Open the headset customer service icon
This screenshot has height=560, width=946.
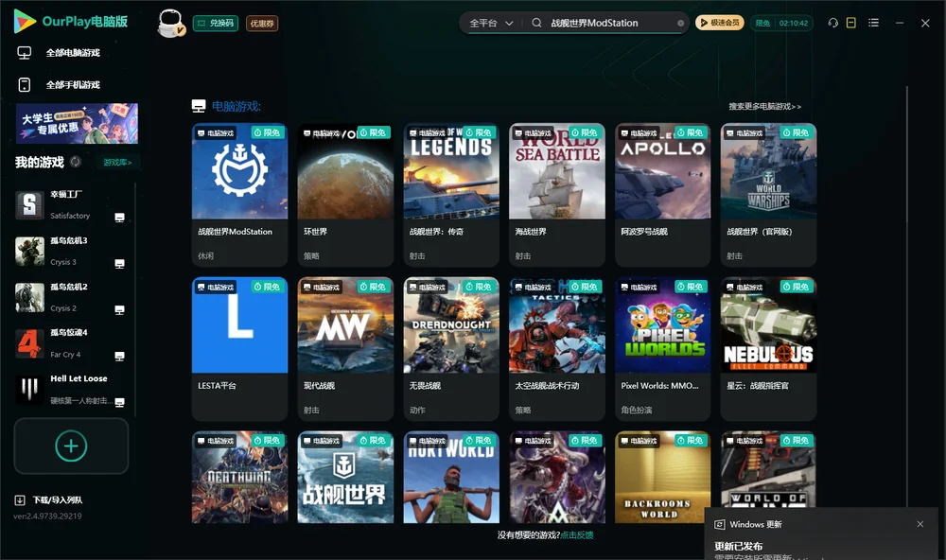[x=832, y=23]
